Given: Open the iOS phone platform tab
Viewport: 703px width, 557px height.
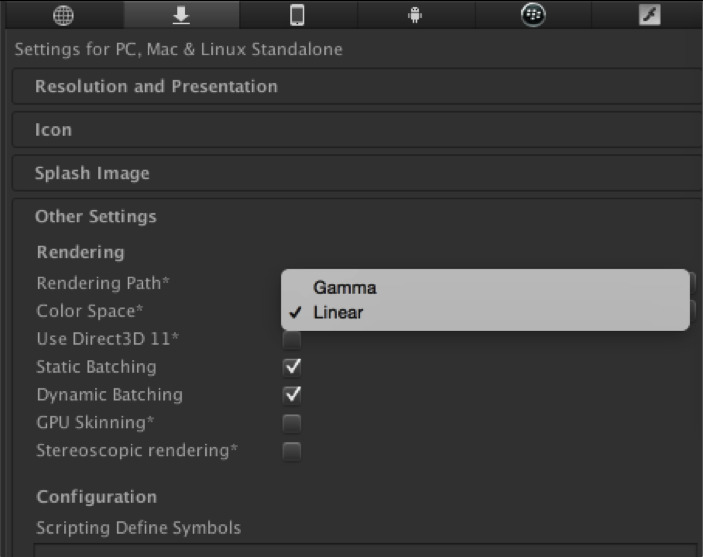Looking at the screenshot, I should point(297,15).
